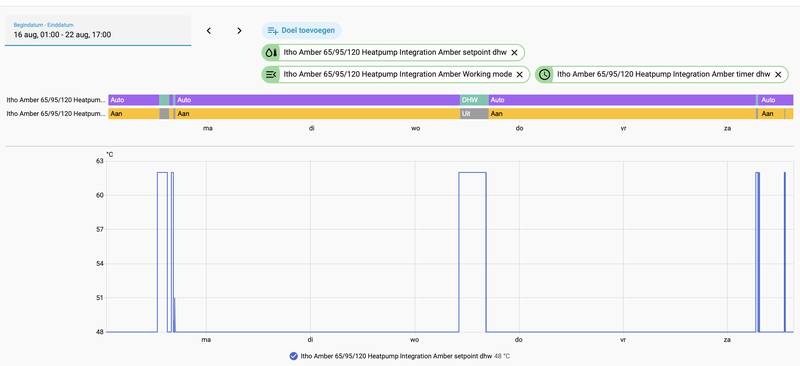Click the Doel toevoegen playlist-add icon

pos(273,31)
